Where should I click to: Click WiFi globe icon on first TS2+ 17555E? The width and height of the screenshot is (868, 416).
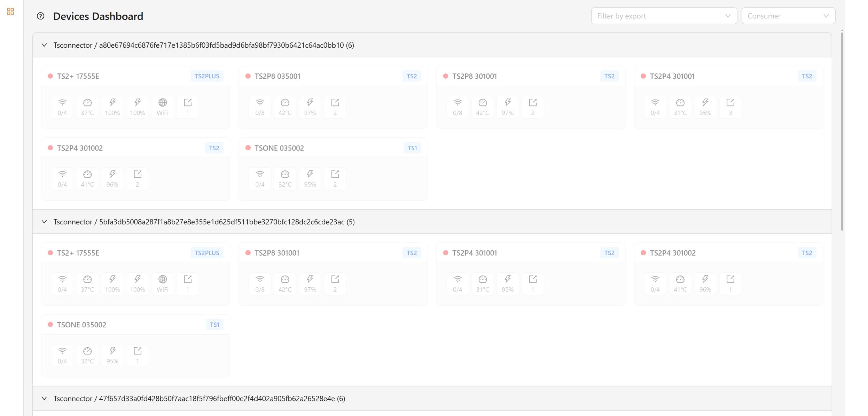click(x=163, y=107)
